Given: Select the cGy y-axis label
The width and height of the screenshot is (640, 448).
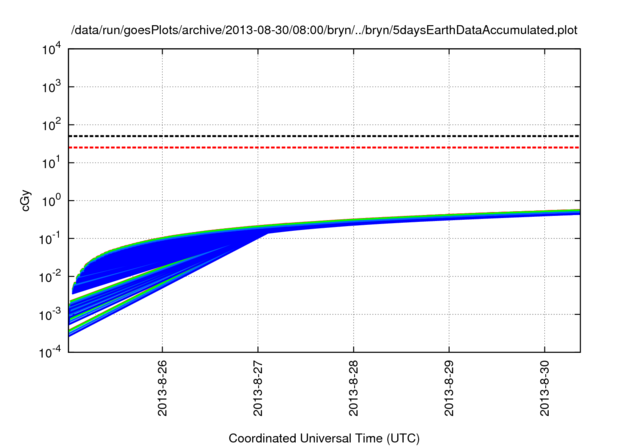Looking at the screenshot, I should click(26, 201).
